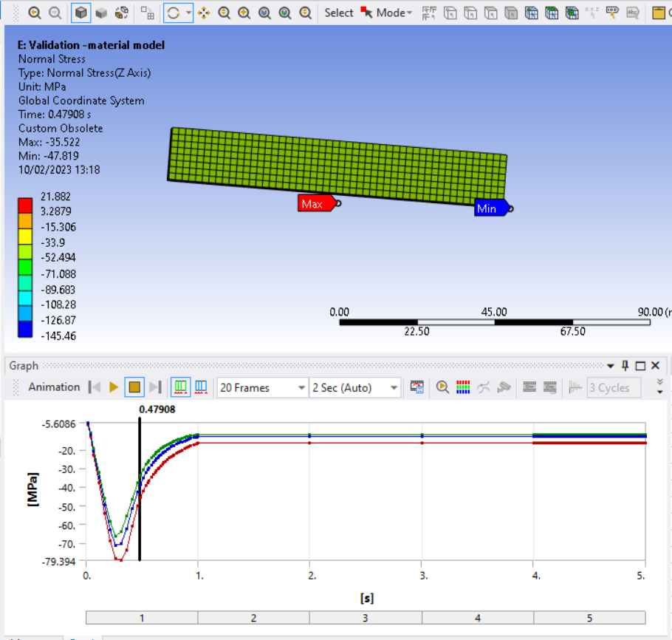Click the Export animation video icon
Screen dimensions: 672x640
[x=417, y=387]
